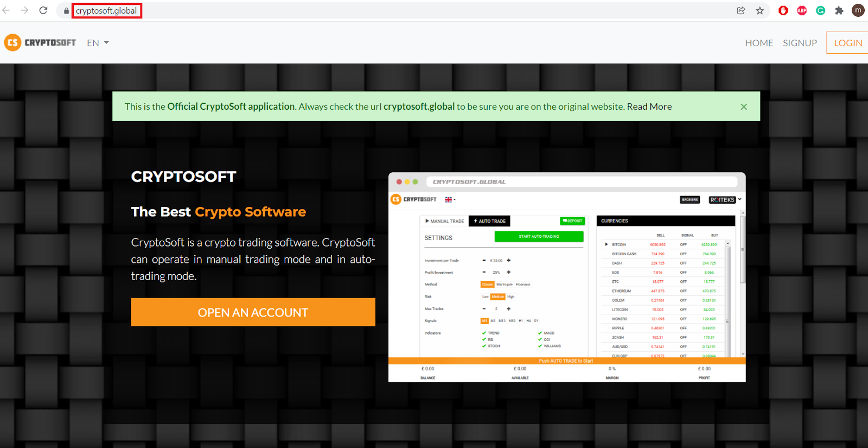
Task: Go back to the previous browser page
Action: (7, 10)
